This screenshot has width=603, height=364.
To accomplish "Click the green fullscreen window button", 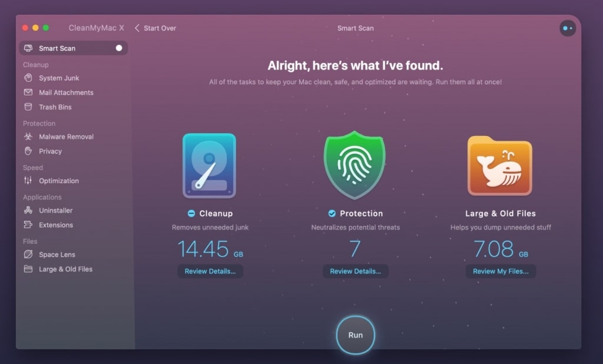I will (x=46, y=28).
